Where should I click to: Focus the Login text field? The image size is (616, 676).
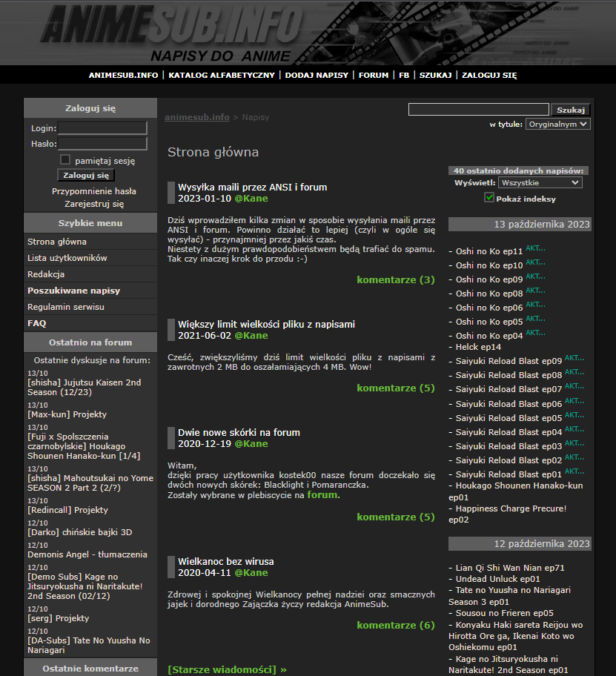point(102,128)
